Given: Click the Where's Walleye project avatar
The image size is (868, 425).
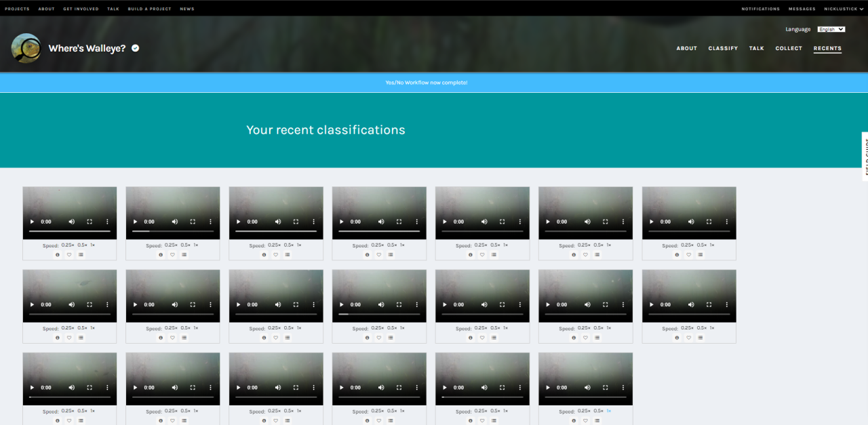Looking at the screenshot, I should [26, 48].
